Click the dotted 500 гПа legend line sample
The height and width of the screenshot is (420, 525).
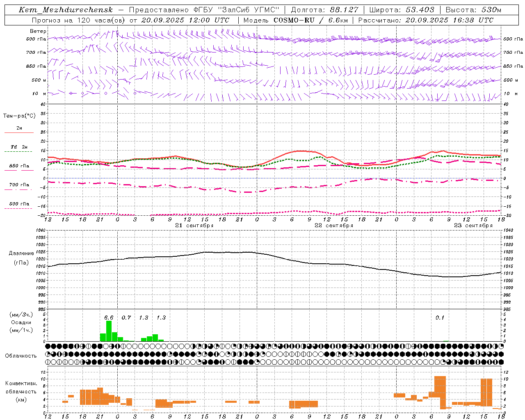(x=18, y=208)
